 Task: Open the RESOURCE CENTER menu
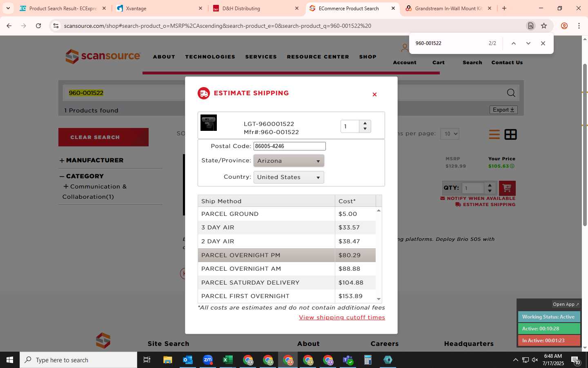pos(318,57)
